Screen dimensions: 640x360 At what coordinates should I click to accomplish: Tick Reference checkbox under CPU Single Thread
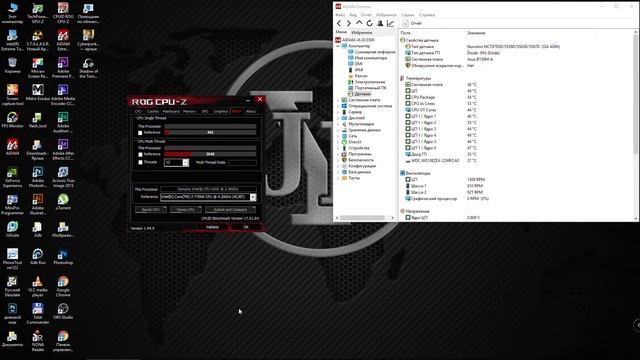pyautogui.click(x=140, y=133)
